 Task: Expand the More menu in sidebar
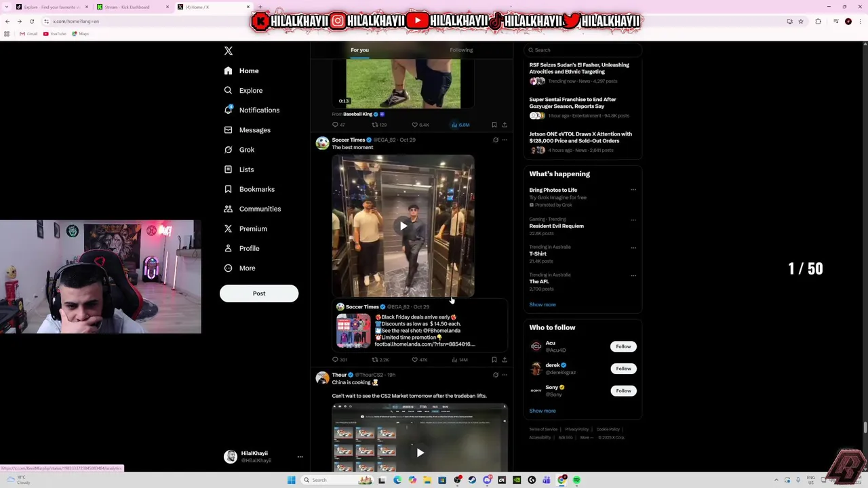(x=239, y=268)
